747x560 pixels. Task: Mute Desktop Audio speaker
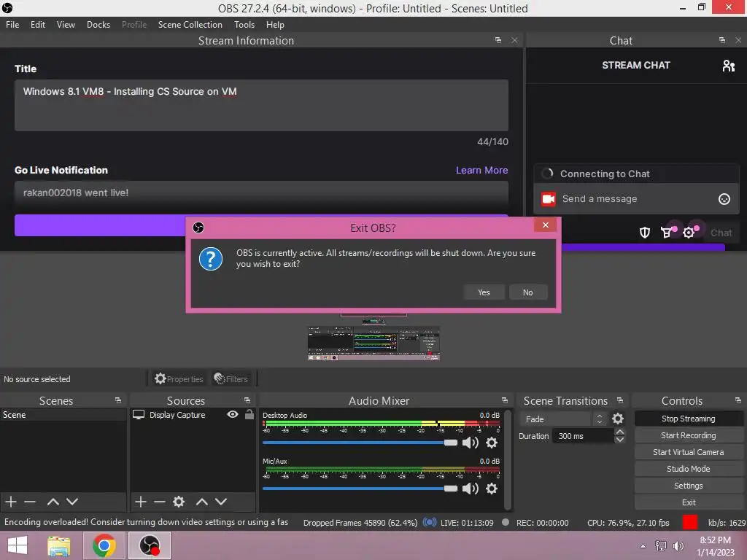point(471,443)
